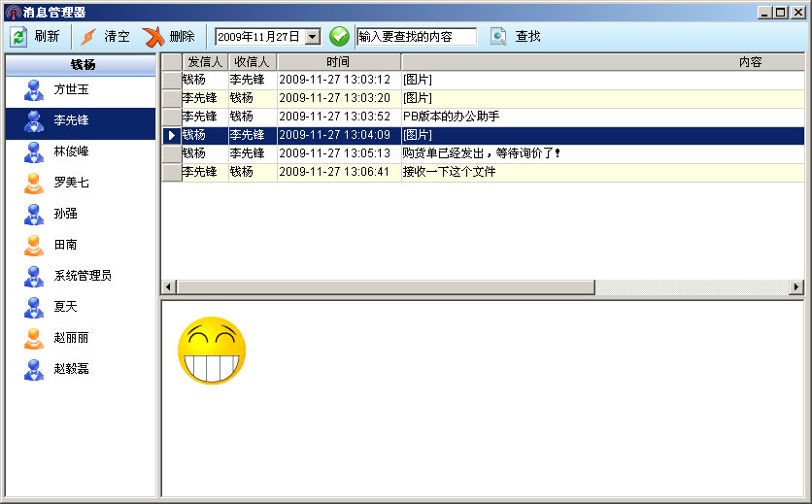
Task: Click the 发信人 column header
Action: tap(205, 62)
